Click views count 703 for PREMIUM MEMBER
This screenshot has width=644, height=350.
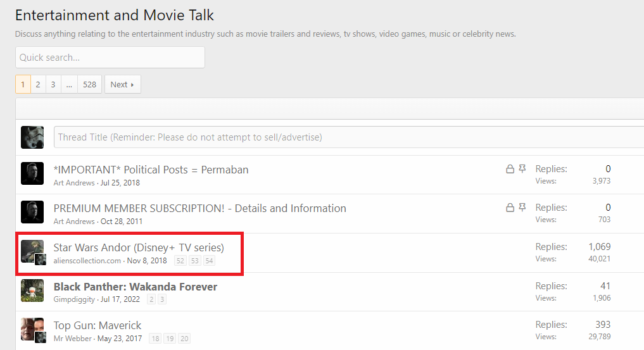coord(604,220)
